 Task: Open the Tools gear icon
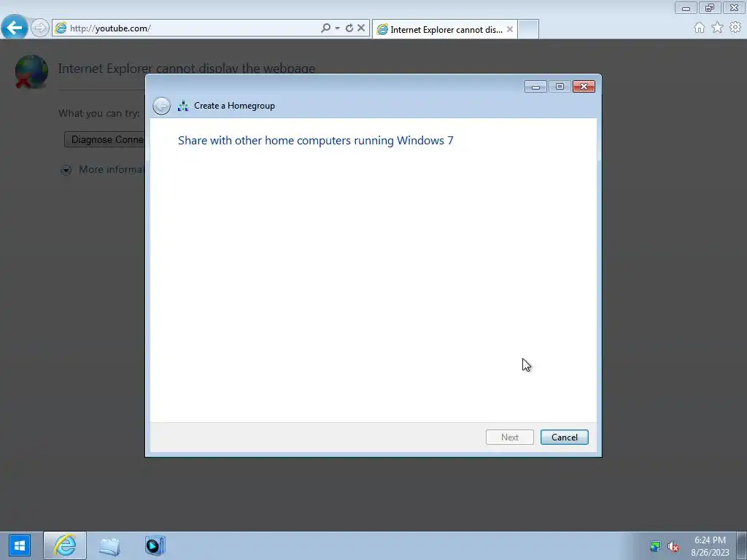pos(735,28)
